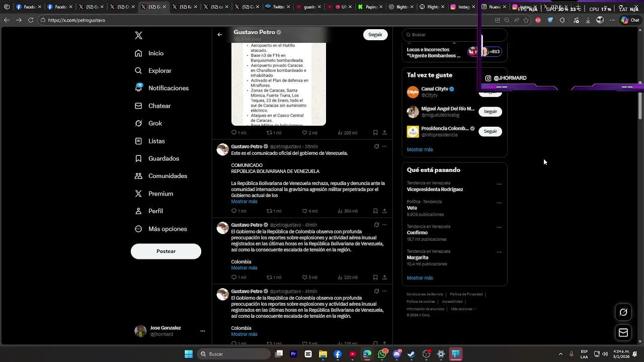The image size is (644, 362).
Task: Open Windows Start menu
Action: coord(189,354)
